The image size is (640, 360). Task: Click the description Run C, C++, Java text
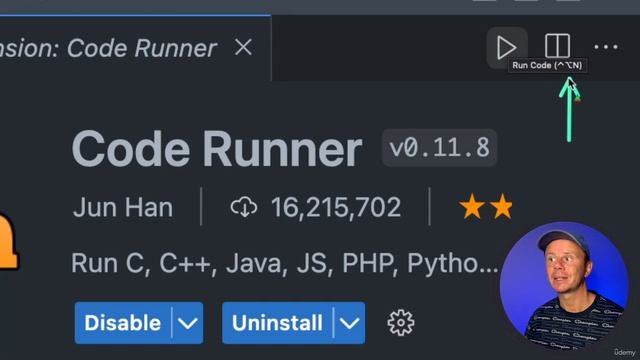point(285,263)
